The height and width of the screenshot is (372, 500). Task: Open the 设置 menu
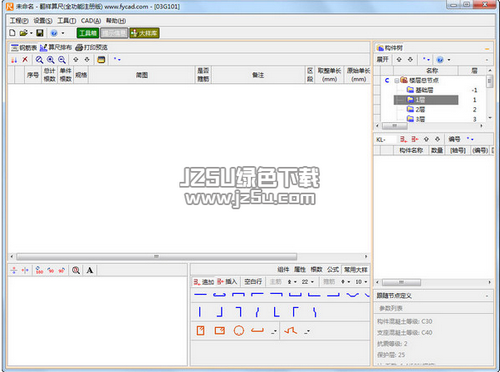click(43, 21)
